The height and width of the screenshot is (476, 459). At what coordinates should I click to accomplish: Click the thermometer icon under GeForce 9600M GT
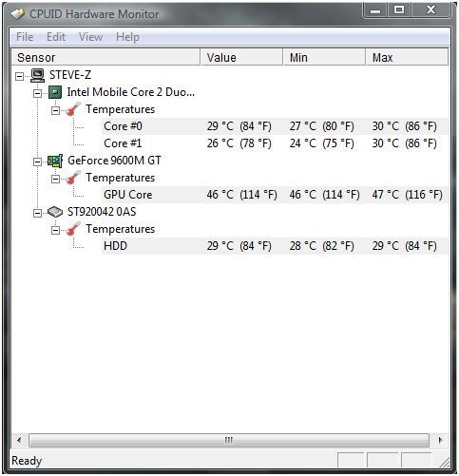tap(73, 178)
